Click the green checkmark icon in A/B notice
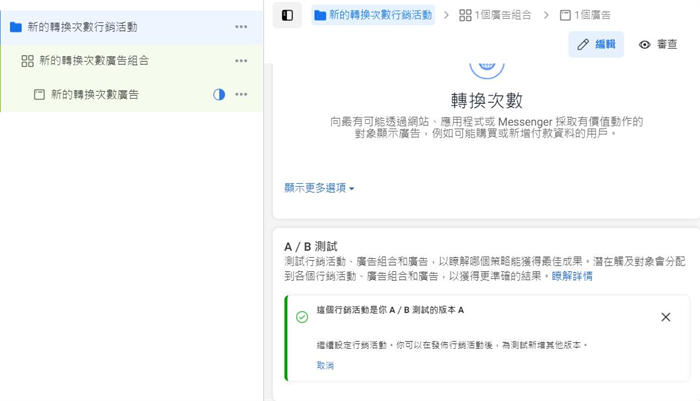This screenshot has height=401, width=700. pos(302,317)
